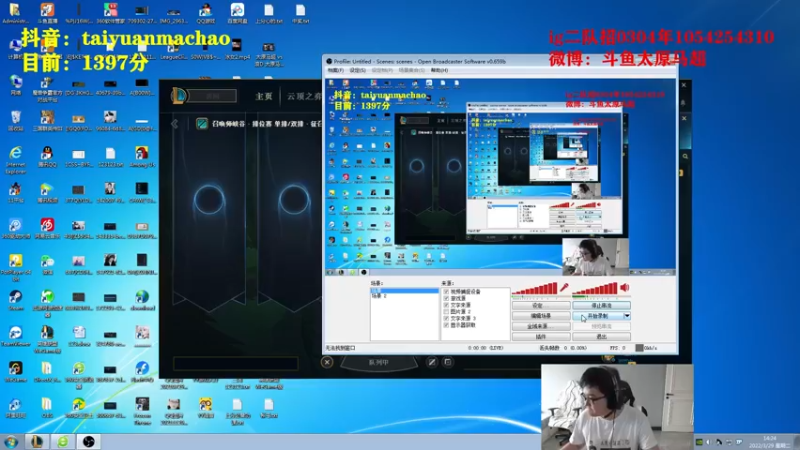Click the search icon on League's right edge
The height and width of the screenshot is (450, 800).
tap(685, 156)
